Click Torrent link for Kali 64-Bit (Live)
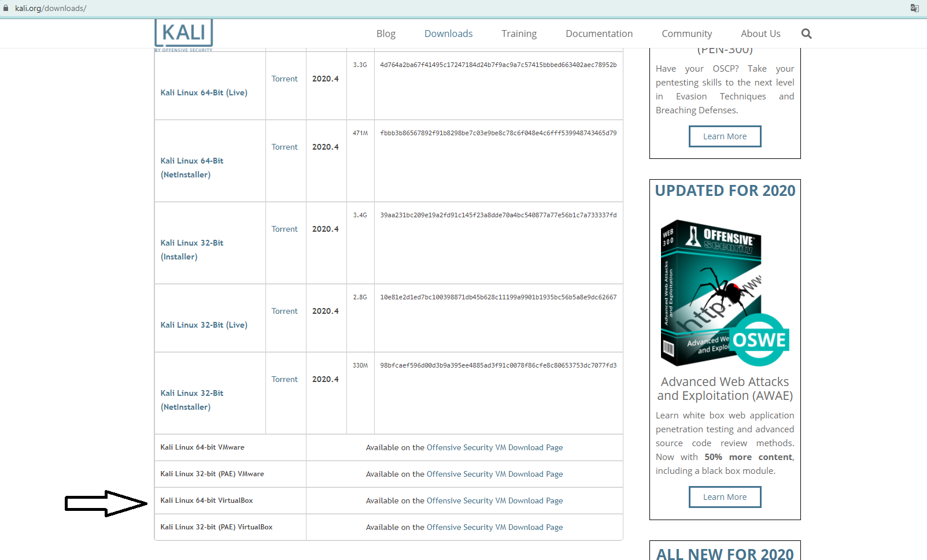This screenshot has height=560, width=927. point(285,79)
